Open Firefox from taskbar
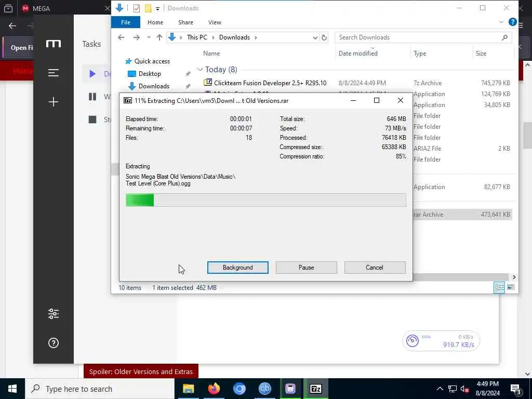 click(214, 389)
